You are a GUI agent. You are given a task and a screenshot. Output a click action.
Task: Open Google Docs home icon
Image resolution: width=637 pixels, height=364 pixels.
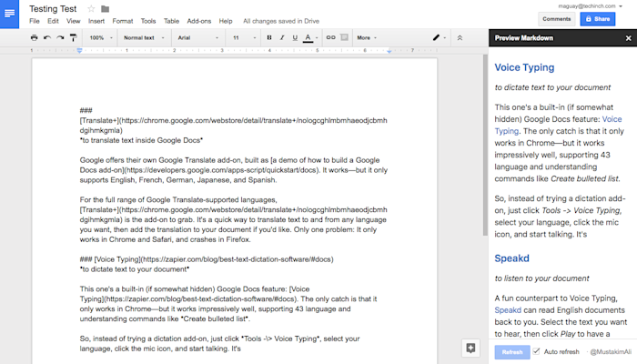[9, 14]
